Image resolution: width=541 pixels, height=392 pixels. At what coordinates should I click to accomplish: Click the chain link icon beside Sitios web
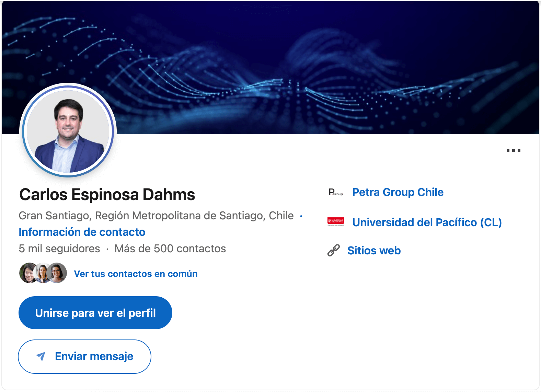tap(334, 251)
